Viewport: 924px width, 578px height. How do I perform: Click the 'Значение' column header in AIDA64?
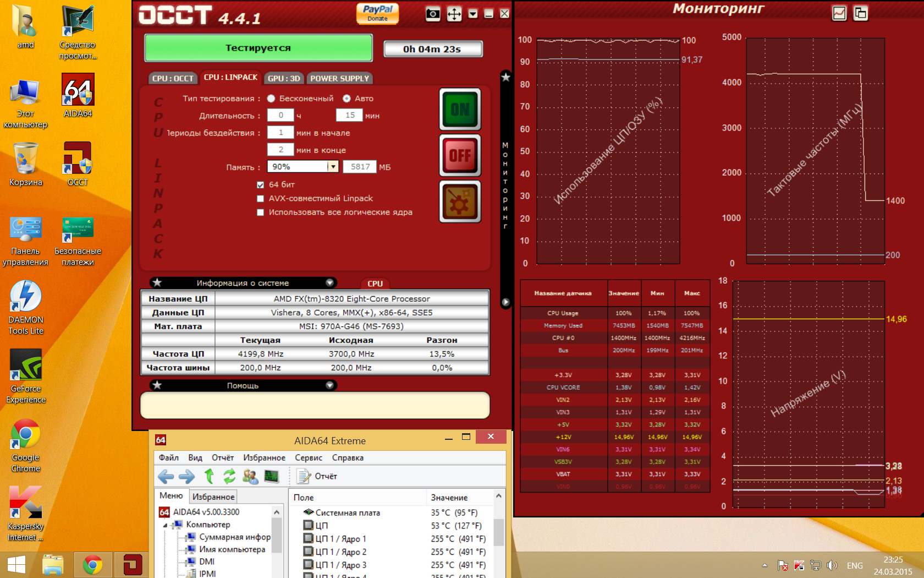coord(460,498)
